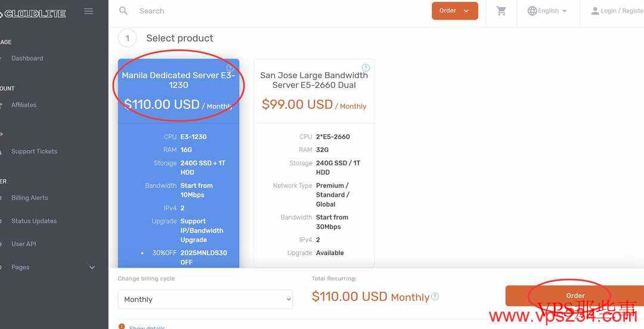Screen dimensions: 644x329
Task: Go to Billing Alerts in sidebar
Action: click(x=30, y=198)
